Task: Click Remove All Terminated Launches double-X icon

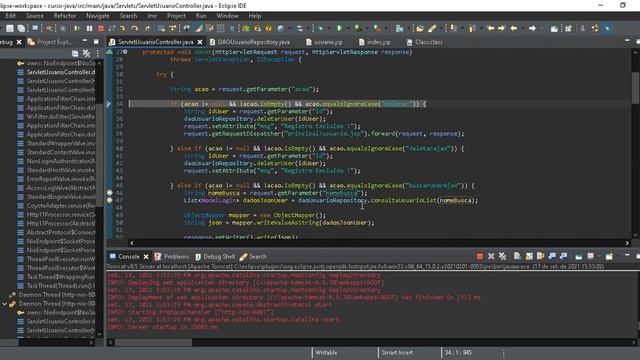Action: pyautogui.click(x=502, y=256)
